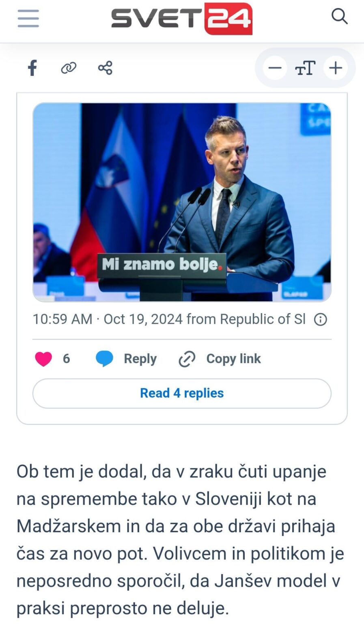This screenshot has height=624, width=364.
Task: Like the embedded post with the heart icon
Action: [43, 359]
